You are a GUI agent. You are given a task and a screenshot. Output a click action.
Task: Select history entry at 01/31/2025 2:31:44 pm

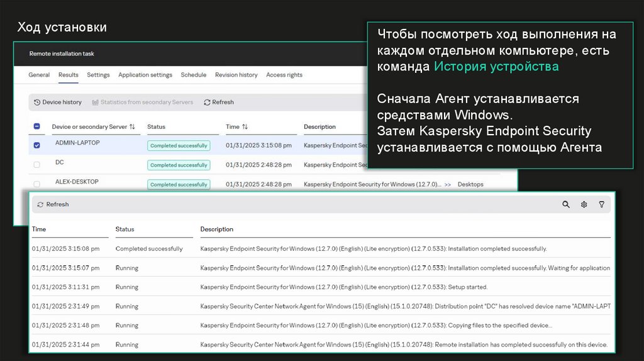pos(321,345)
